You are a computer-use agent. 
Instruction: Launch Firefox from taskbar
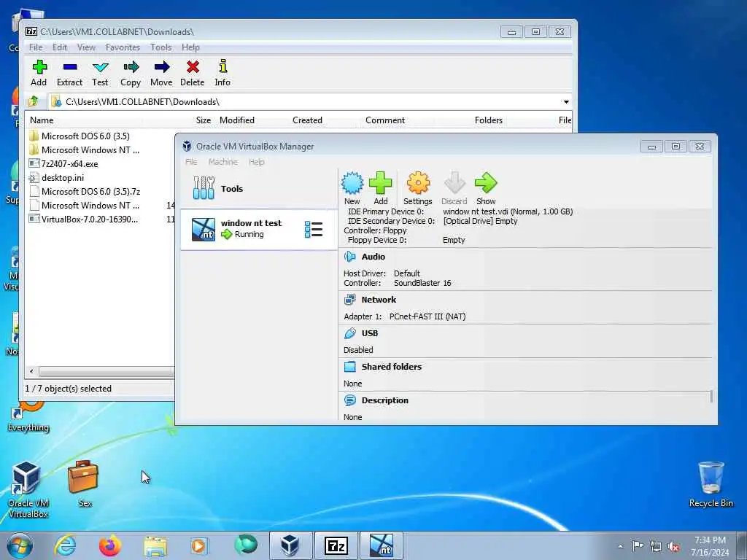pyautogui.click(x=109, y=545)
